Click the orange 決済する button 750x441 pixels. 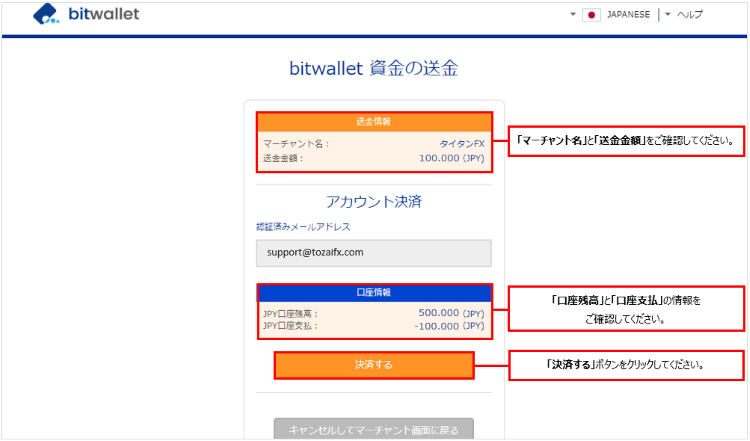374,365
